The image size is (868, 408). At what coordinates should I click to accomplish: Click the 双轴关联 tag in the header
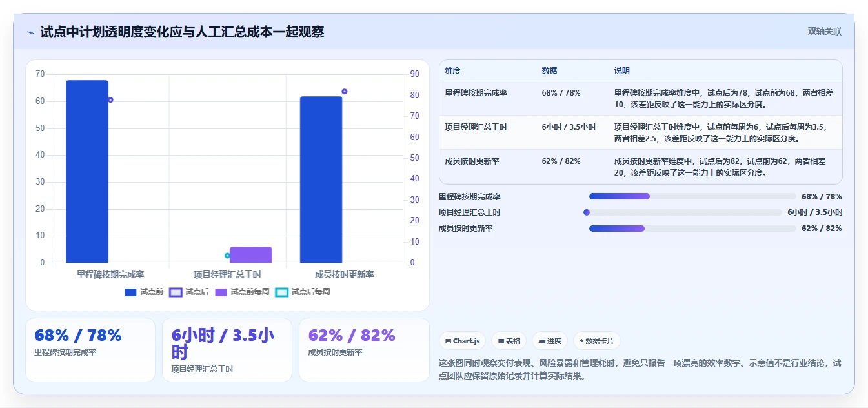point(824,32)
